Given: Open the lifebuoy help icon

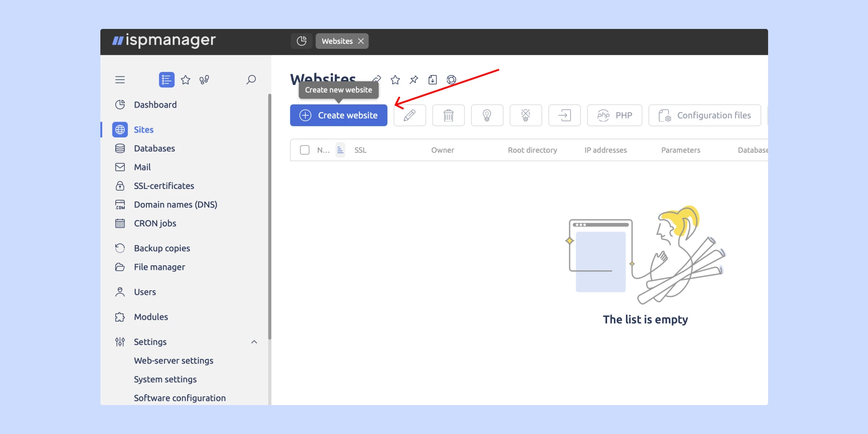Looking at the screenshot, I should tap(451, 80).
